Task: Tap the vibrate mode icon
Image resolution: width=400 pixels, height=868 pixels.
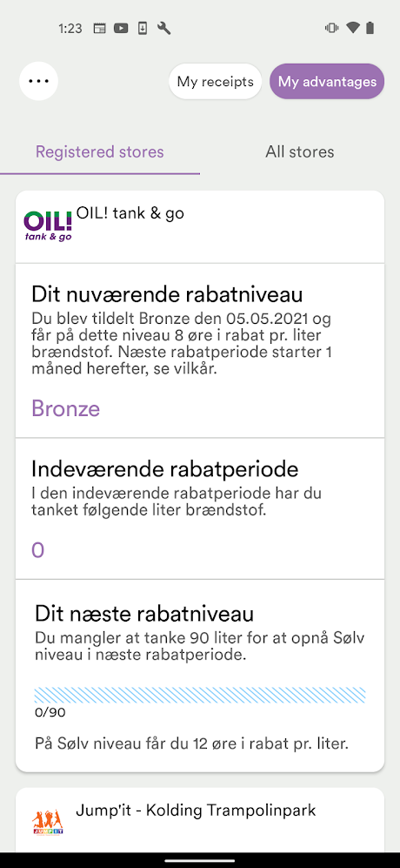Action: (332, 28)
